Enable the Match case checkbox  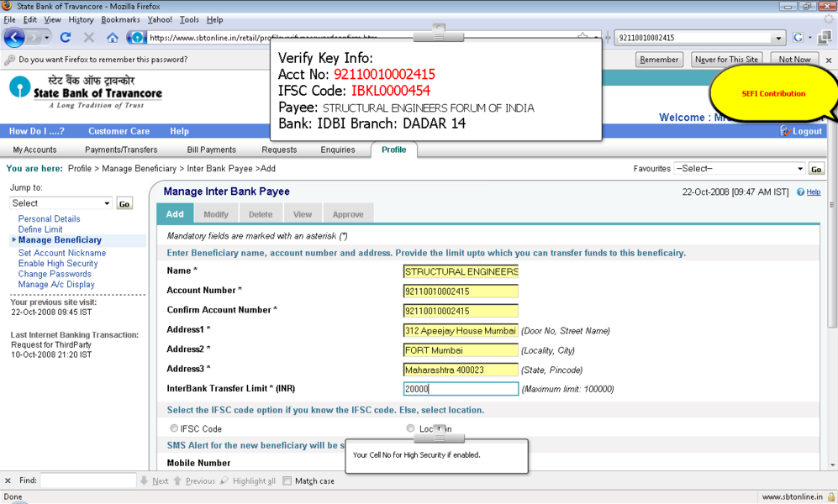(x=287, y=481)
